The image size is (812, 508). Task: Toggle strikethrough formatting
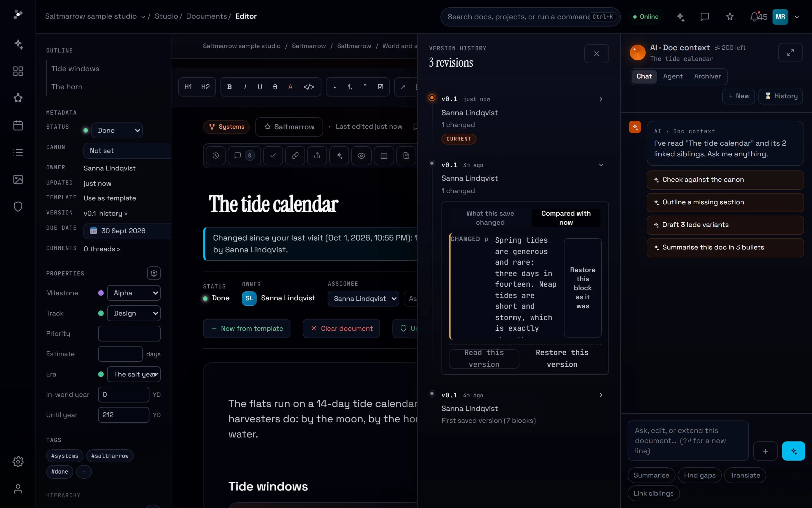coord(275,87)
